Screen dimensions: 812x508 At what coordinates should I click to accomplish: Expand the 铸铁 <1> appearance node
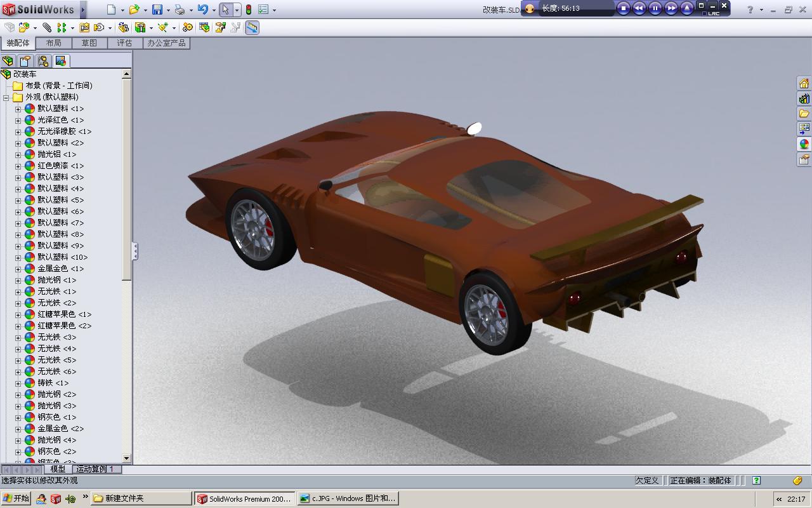[x=18, y=383]
